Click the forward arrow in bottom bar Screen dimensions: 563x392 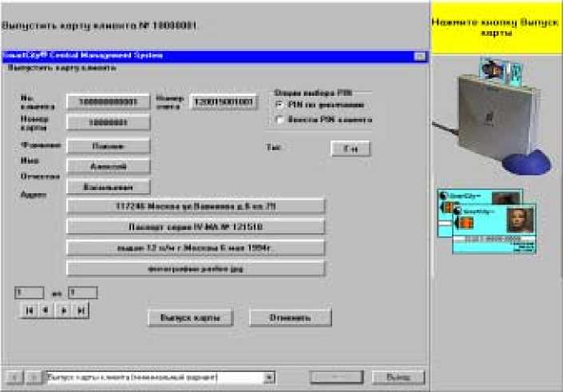pyautogui.click(x=34, y=378)
